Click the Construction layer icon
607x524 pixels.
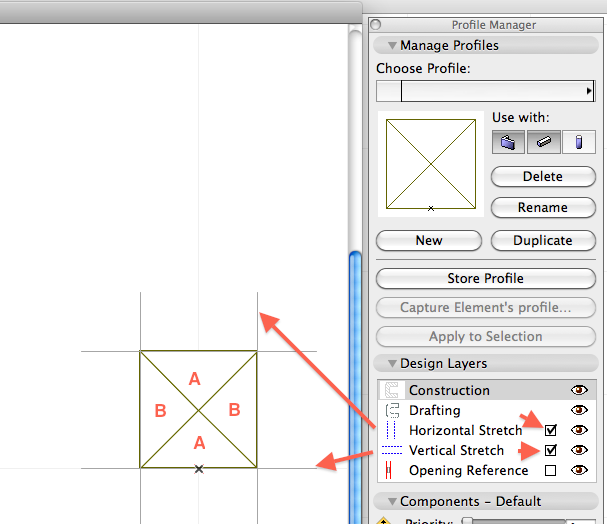(392, 390)
